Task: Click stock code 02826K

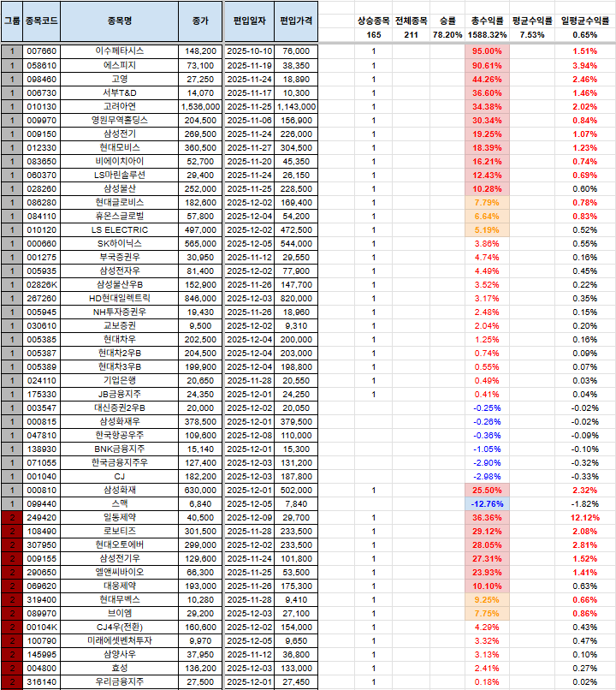Action: [x=41, y=284]
